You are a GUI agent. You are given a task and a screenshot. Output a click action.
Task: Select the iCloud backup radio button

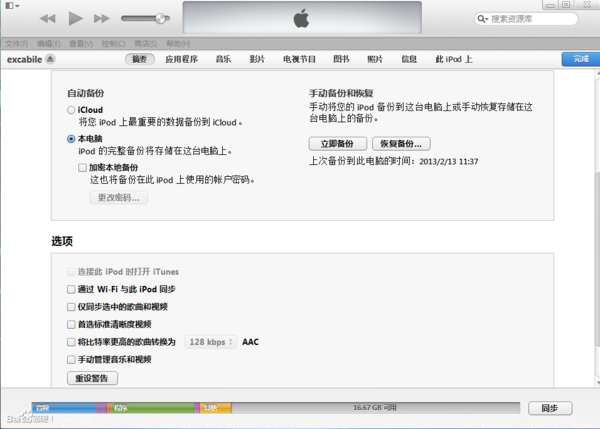(x=71, y=110)
